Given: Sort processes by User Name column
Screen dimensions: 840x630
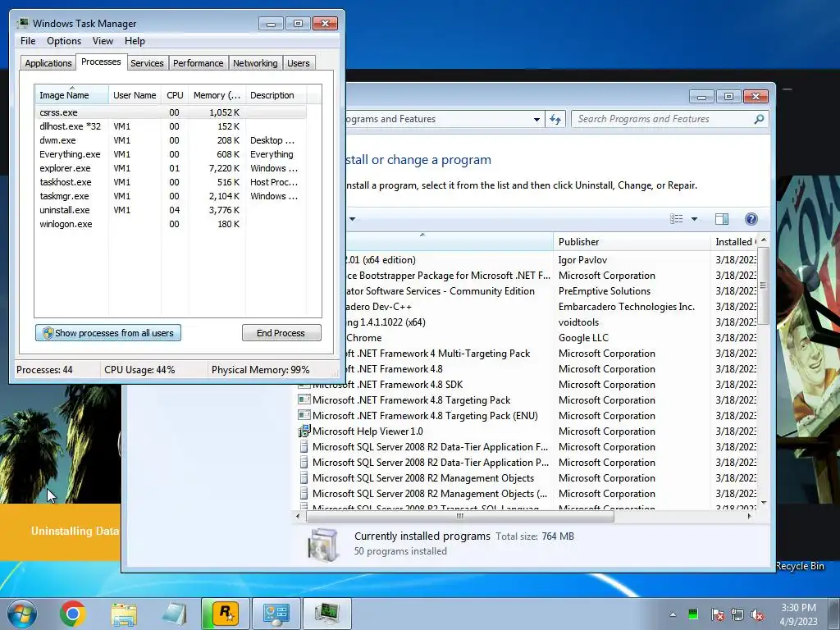Looking at the screenshot, I should tap(135, 95).
